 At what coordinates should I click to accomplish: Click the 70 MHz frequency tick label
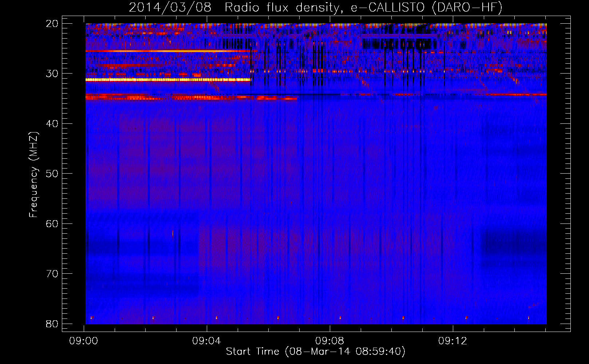point(52,274)
